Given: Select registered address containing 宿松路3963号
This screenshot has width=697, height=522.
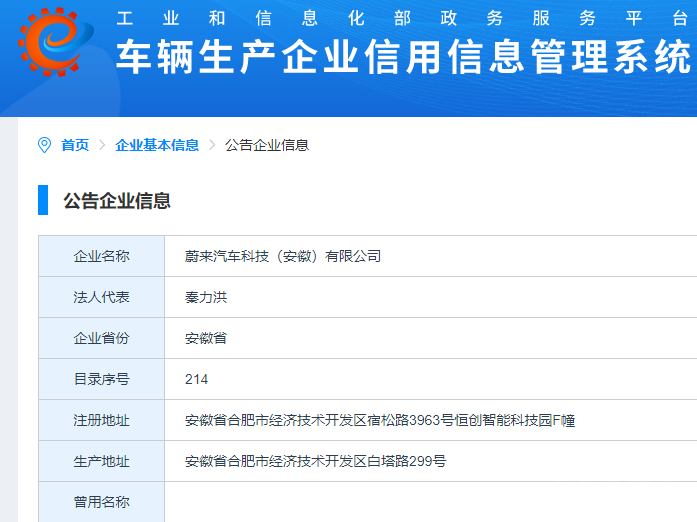Looking at the screenshot, I should pyautogui.click(x=380, y=420).
